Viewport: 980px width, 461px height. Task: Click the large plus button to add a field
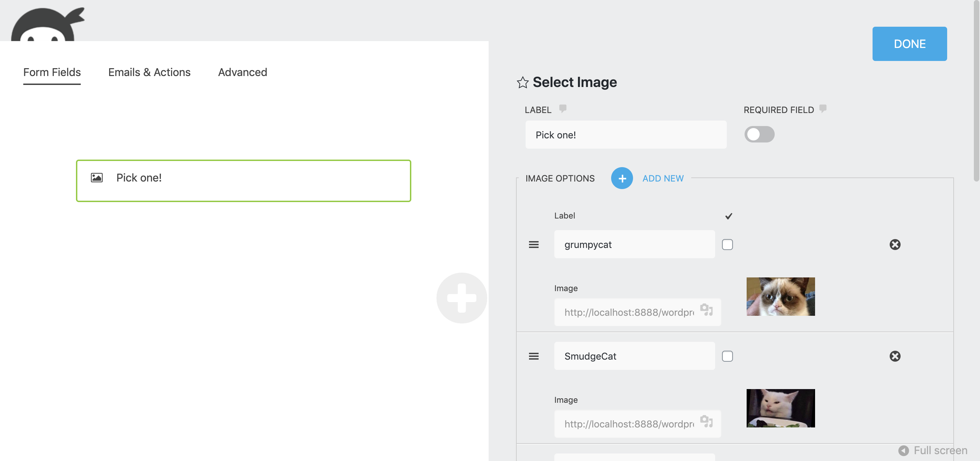pyautogui.click(x=462, y=298)
